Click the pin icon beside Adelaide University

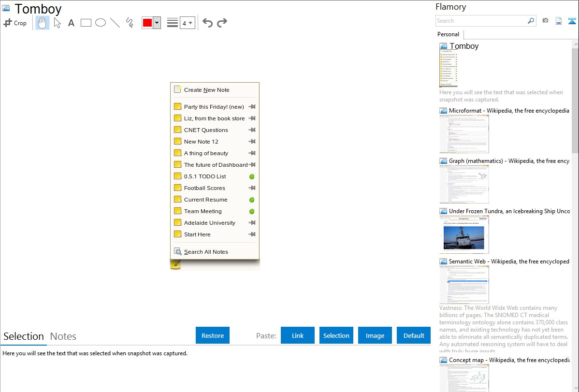pos(252,223)
